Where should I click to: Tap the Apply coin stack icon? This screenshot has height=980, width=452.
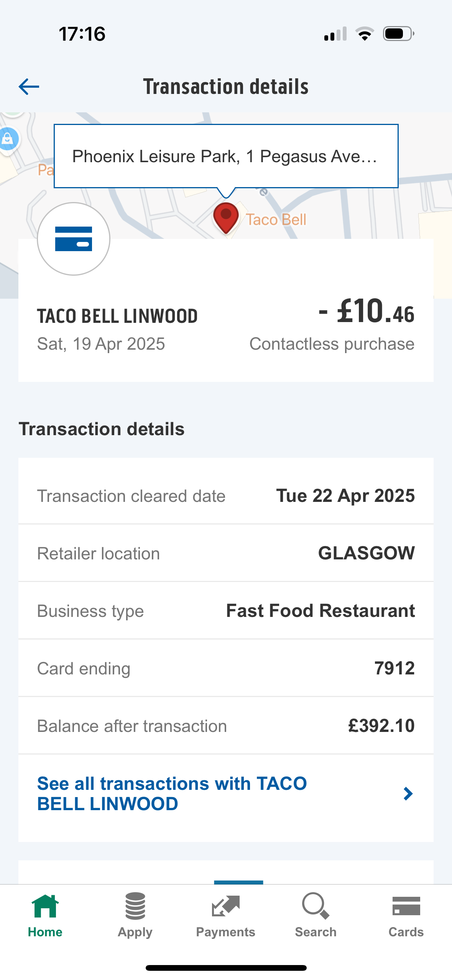tap(135, 906)
